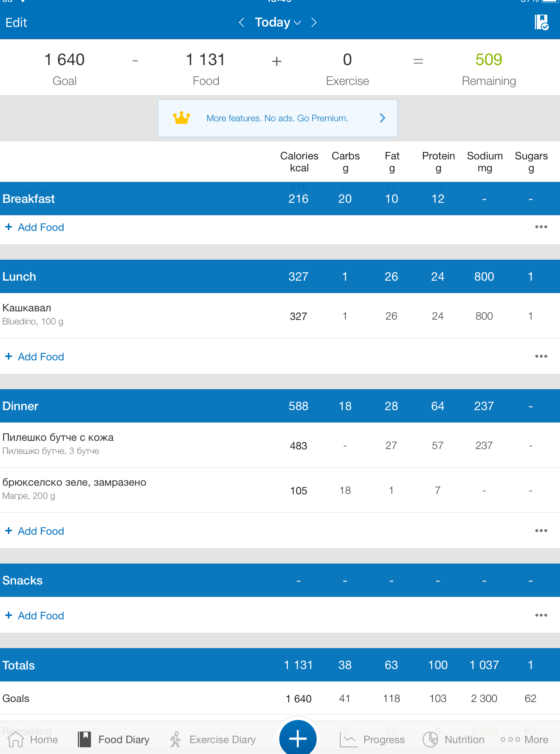560x754 pixels.
Task: Expand the Go Premium banner chevron
Action: tap(382, 118)
